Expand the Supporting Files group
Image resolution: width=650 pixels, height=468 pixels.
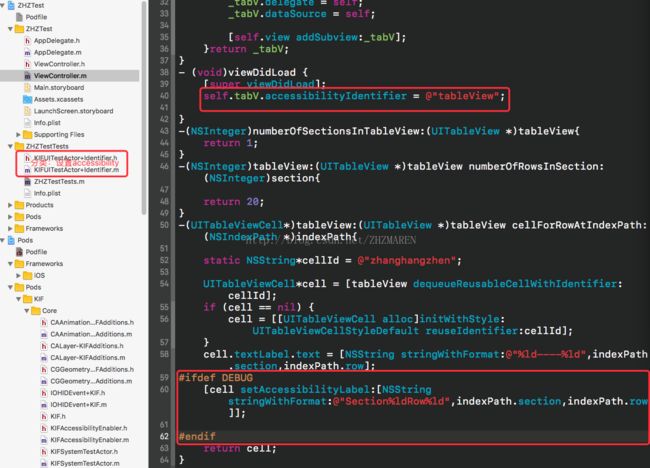(18, 134)
